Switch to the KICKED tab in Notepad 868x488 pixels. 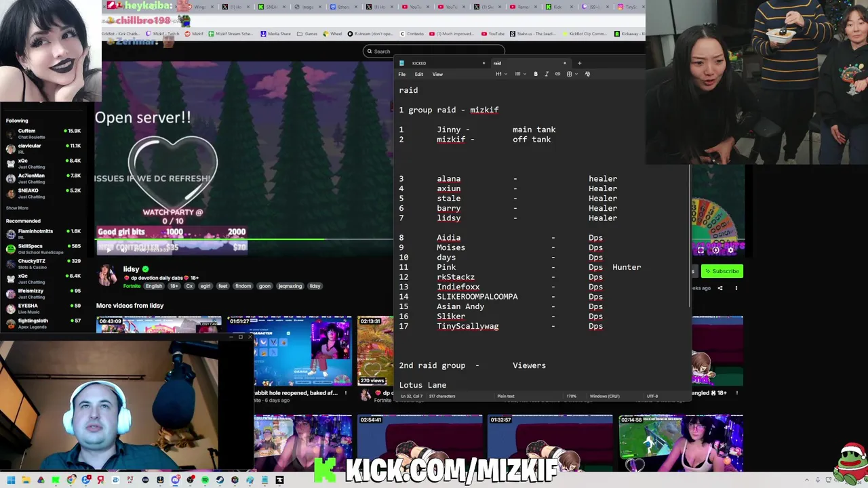point(441,63)
